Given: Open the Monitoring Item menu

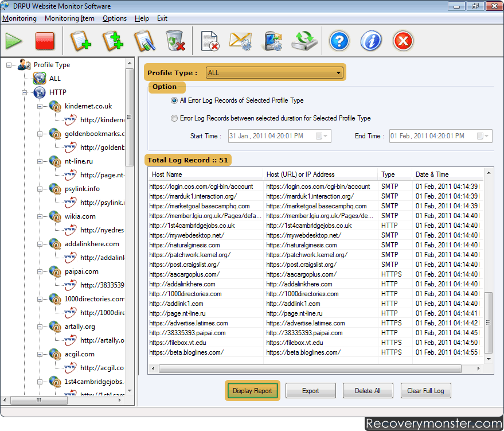Looking at the screenshot, I should [69, 18].
